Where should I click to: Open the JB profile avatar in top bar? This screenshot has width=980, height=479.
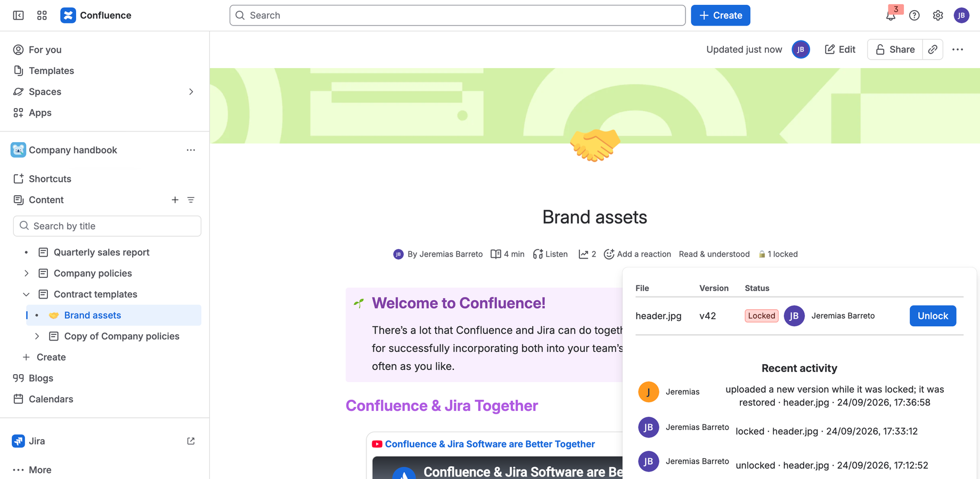pyautogui.click(x=961, y=15)
